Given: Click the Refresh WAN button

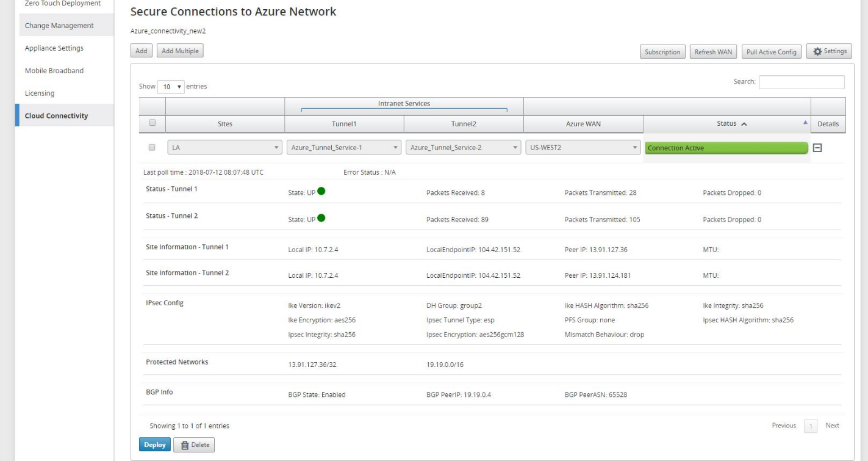Looking at the screenshot, I should point(714,52).
